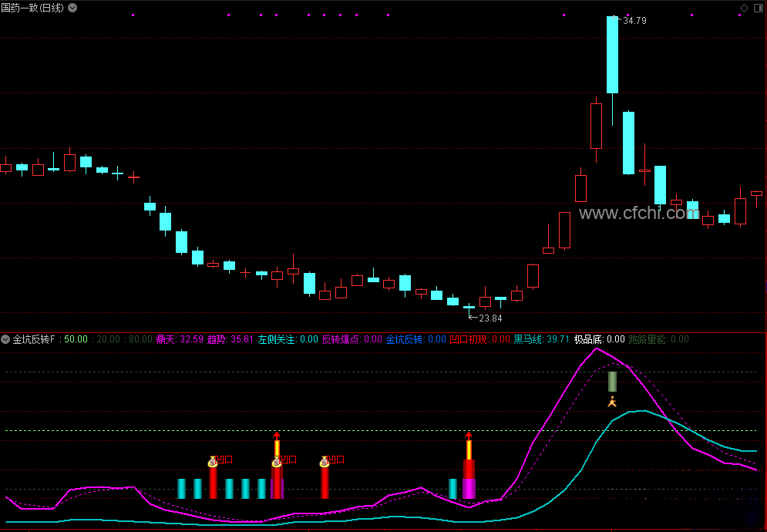Select the 国药一致(日线) chart title
Screen dimensions: 767x532
point(33,8)
